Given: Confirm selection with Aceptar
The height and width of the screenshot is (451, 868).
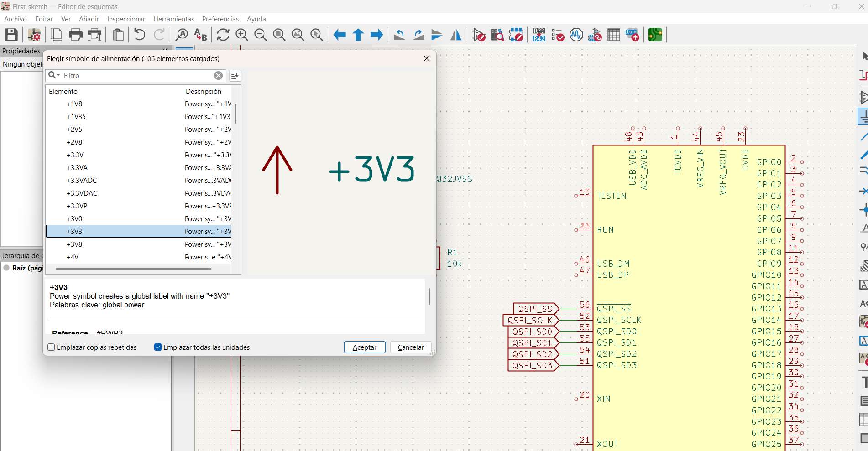Looking at the screenshot, I should coord(364,347).
